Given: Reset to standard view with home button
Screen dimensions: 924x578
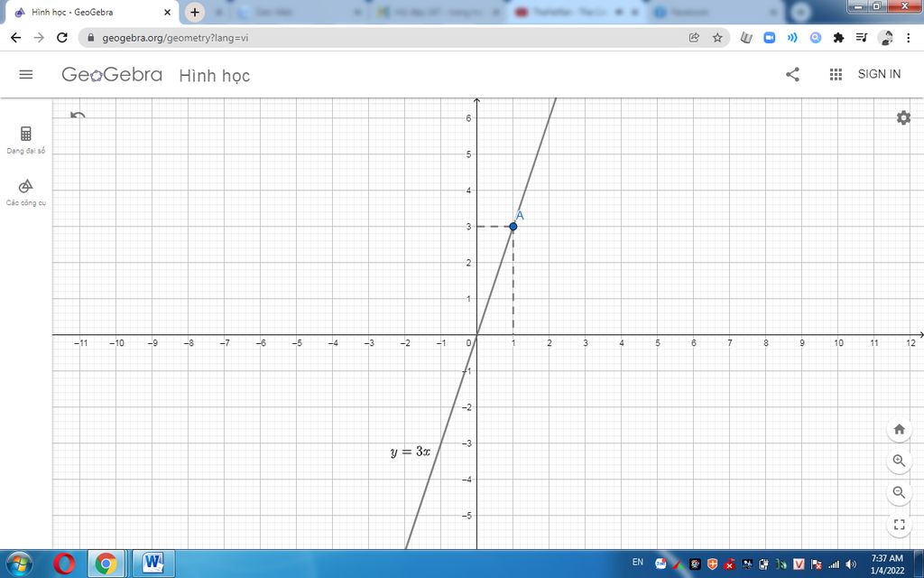Looking at the screenshot, I should (x=900, y=429).
